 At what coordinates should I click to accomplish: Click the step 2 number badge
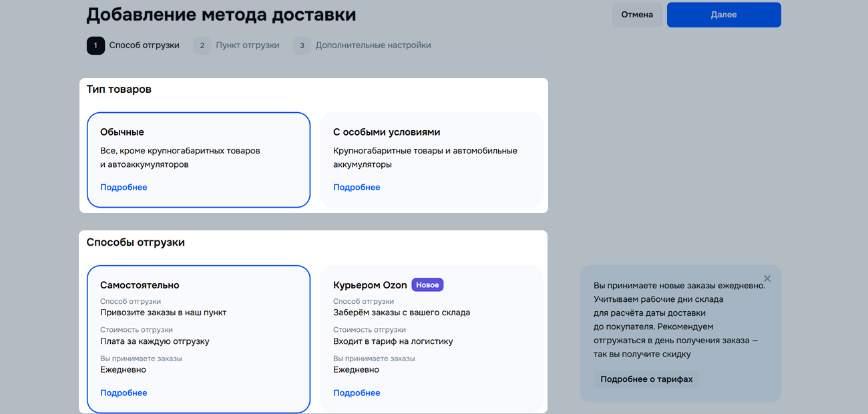coord(202,45)
